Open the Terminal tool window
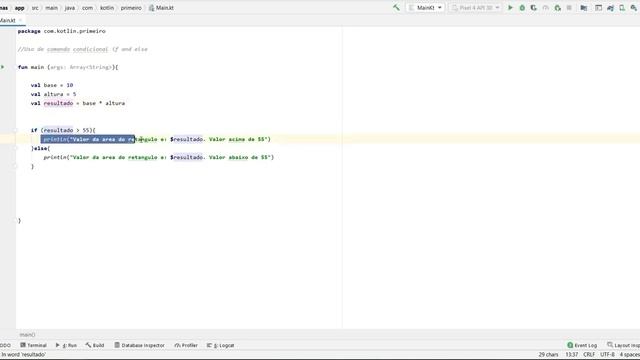The width and height of the screenshot is (640, 360). pyautogui.click(x=33, y=345)
